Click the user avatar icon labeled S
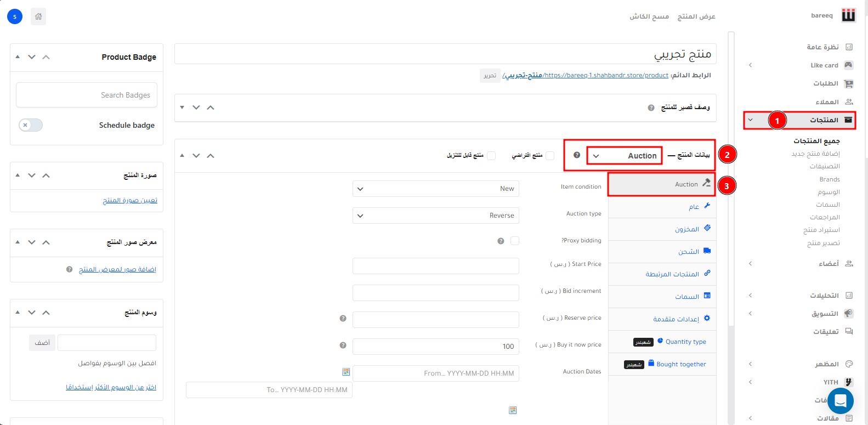Screen dimensions: 868x425 [15, 16]
